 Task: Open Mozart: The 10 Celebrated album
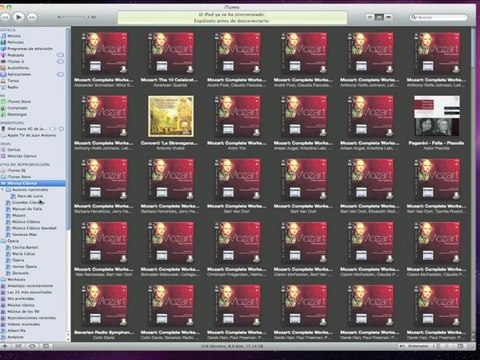(170, 53)
